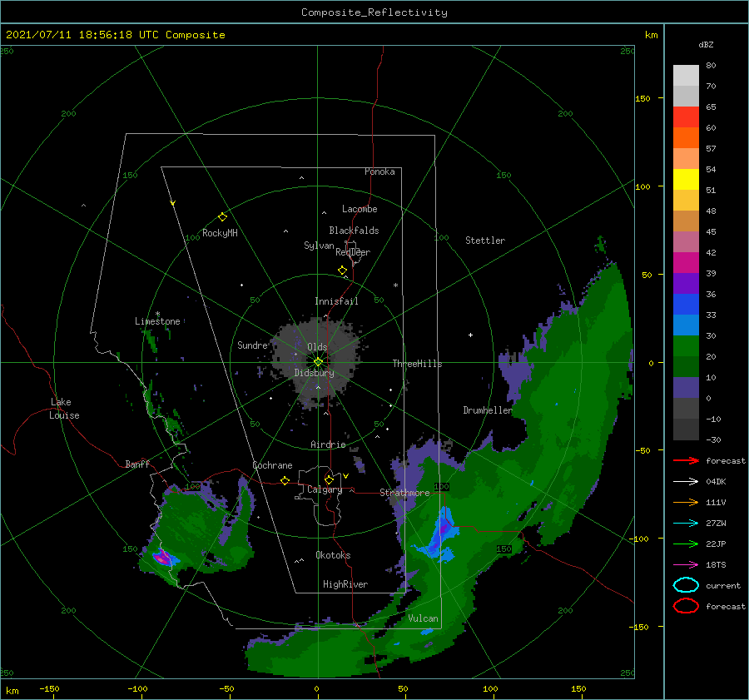This screenshot has height=700, width=749.
Task: Click the purple storm core near Strathmore
Action: coord(444,529)
